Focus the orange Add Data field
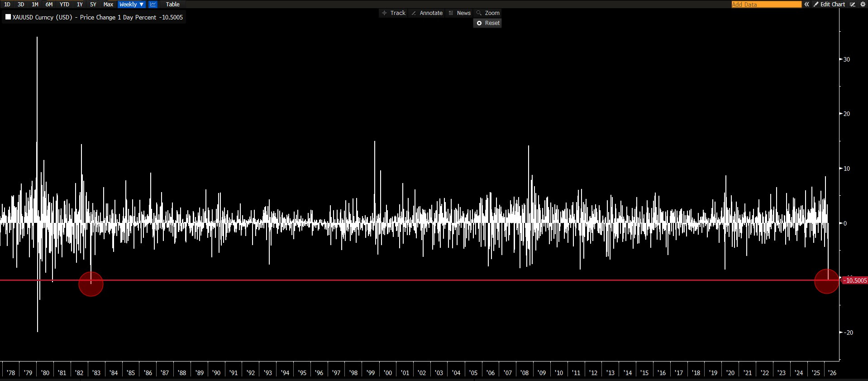 point(766,5)
